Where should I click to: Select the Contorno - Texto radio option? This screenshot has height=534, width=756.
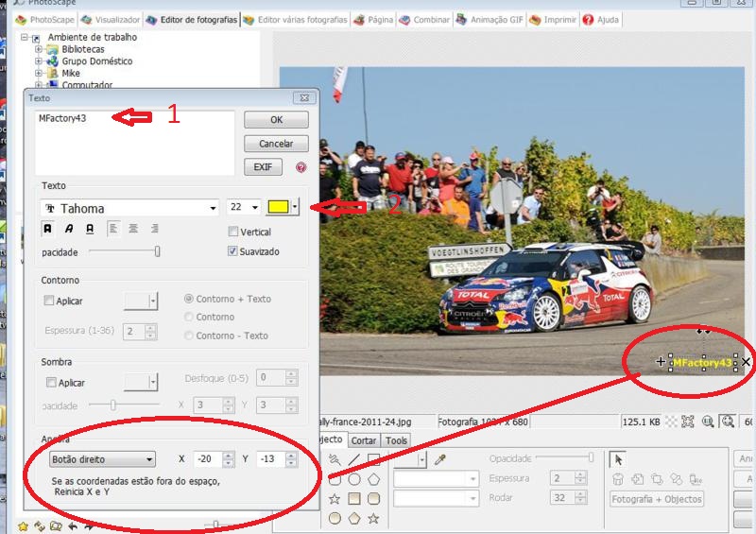189,336
